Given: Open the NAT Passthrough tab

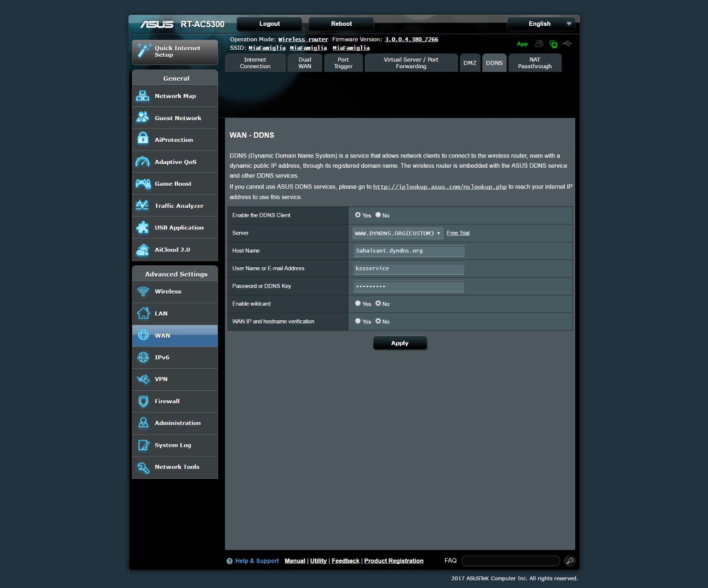Looking at the screenshot, I should [x=535, y=63].
